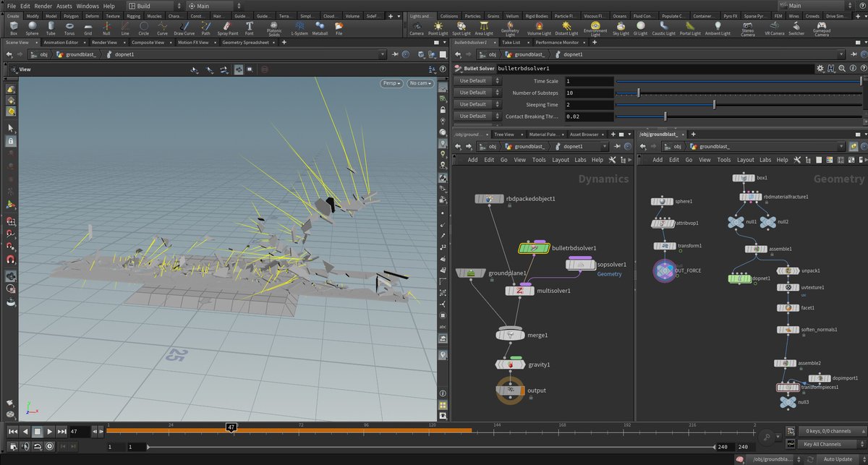Add a VR Camera

[774, 27]
